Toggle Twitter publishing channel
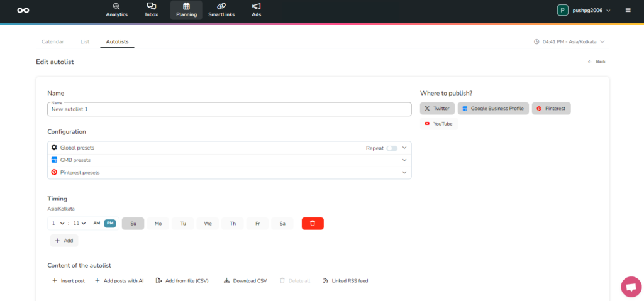644x301 pixels. [x=437, y=109]
